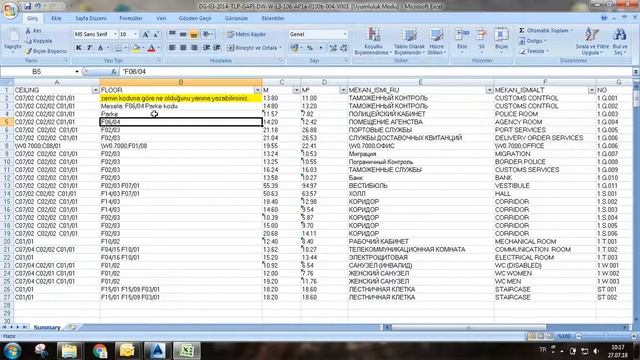Screen dimensions: 640x360
Task: Switch to the Gözden Geçir tab
Action: point(195,18)
